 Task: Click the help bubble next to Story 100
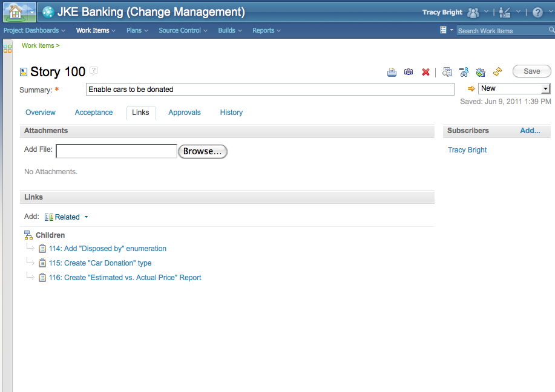click(94, 71)
